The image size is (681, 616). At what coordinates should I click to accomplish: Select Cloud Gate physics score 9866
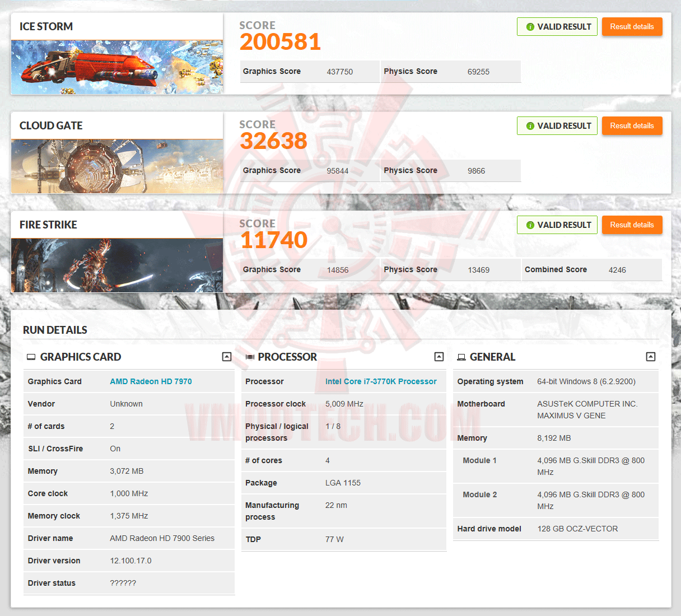(476, 171)
